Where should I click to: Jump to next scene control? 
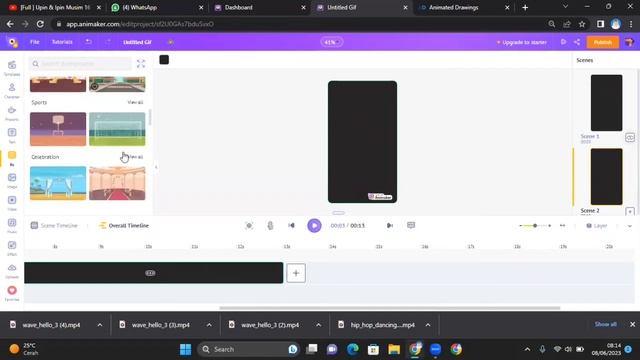point(390,225)
